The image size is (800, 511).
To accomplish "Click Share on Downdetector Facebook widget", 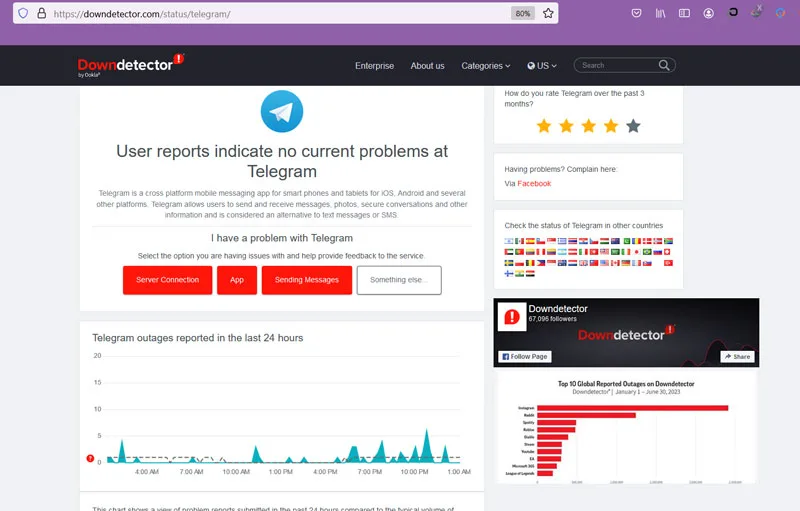I will click(737, 356).
